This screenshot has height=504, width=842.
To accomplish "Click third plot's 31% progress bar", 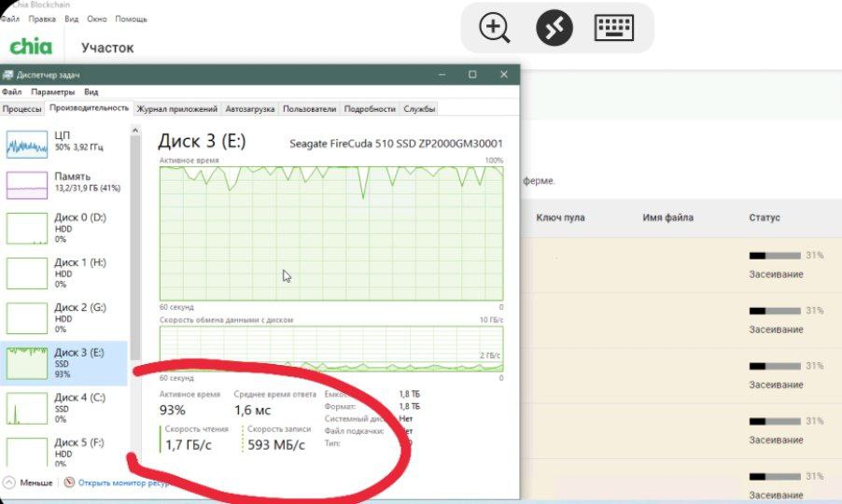I will click(x=775, y=366).
